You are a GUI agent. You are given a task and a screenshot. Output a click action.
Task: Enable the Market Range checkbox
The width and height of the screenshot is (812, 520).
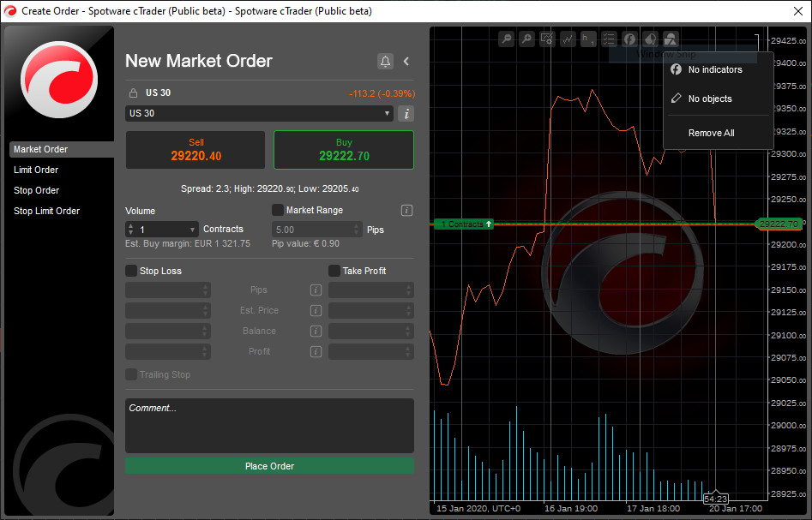278,210
